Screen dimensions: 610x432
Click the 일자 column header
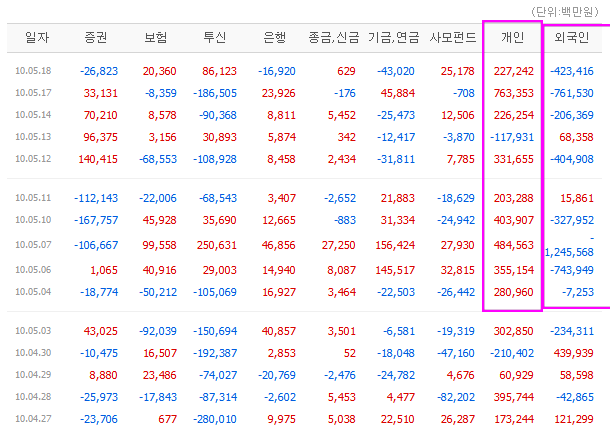37,37
